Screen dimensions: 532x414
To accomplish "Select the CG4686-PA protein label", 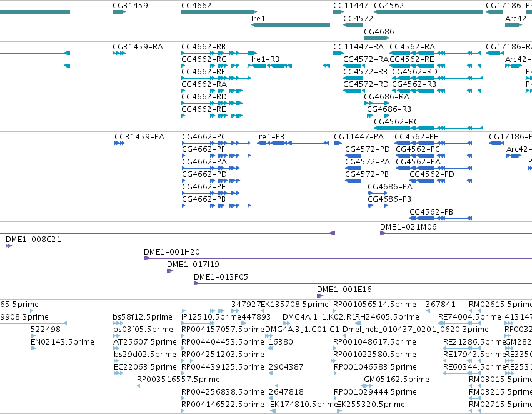I will (390, 187).
